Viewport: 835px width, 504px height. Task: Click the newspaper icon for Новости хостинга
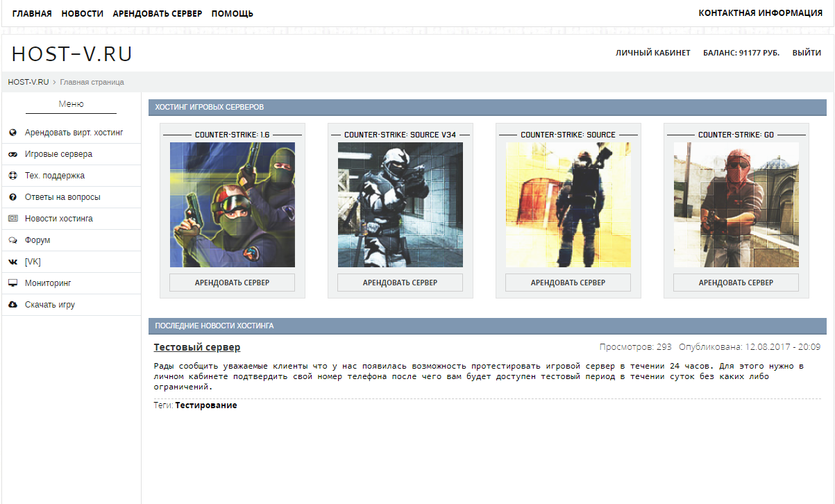pyautogui.click(x=12, y=219)
